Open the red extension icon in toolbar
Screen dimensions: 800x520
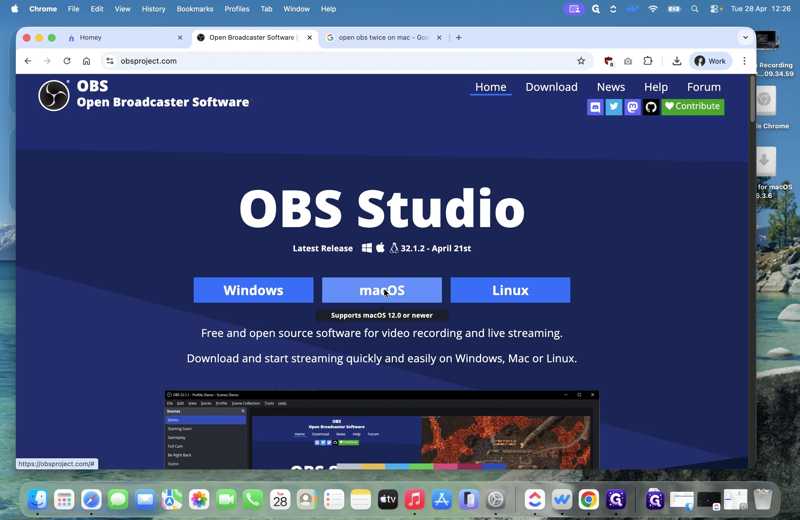(608, 61)
